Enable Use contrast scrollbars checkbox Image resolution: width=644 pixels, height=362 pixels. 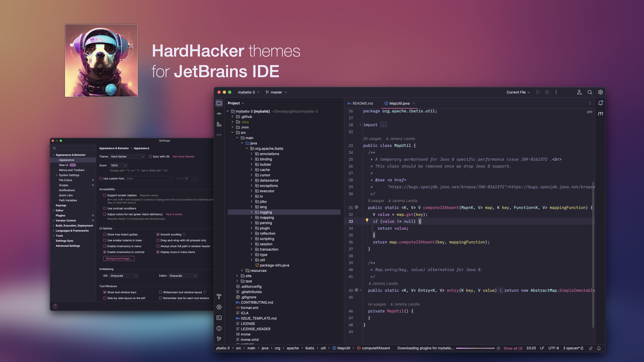pyautogui.click(x=105, y=208)
